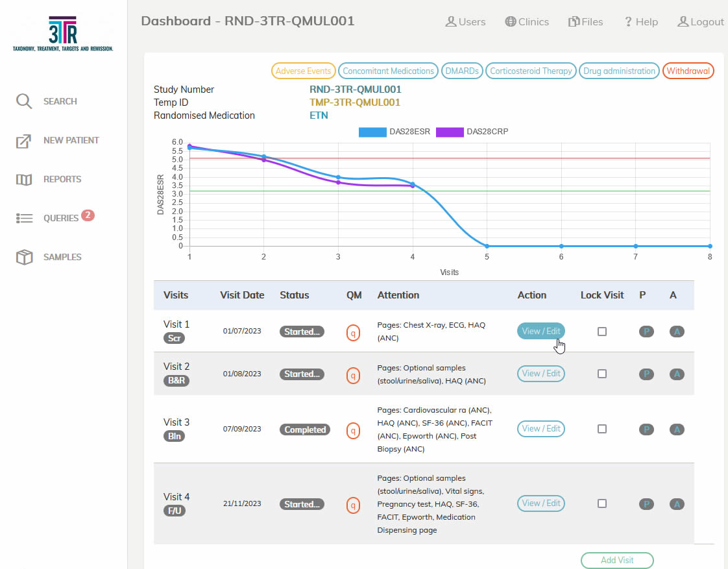Image resolution: width=728 pixels, height=569 pixels.
Task: Open View / Edit for Visit 4
Action: (x=541, y=503)
